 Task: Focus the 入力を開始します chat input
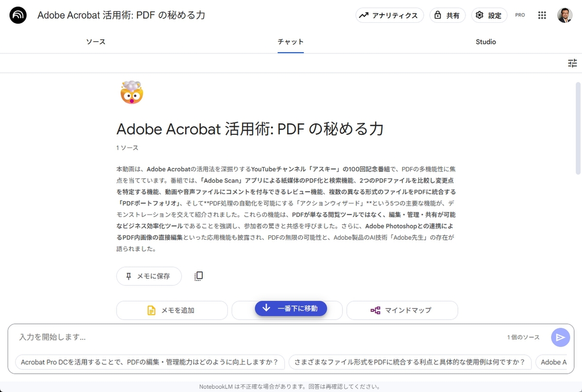click(x=257, y=337)
